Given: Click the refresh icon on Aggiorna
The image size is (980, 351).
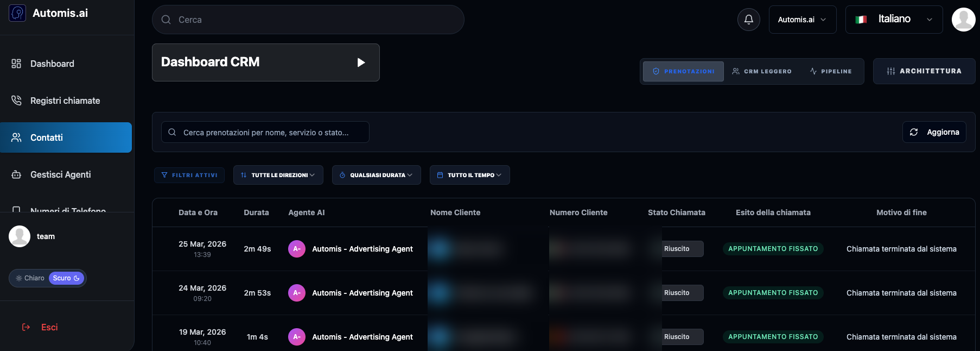Looking at the screenshot, I should (x=914, y=132).
